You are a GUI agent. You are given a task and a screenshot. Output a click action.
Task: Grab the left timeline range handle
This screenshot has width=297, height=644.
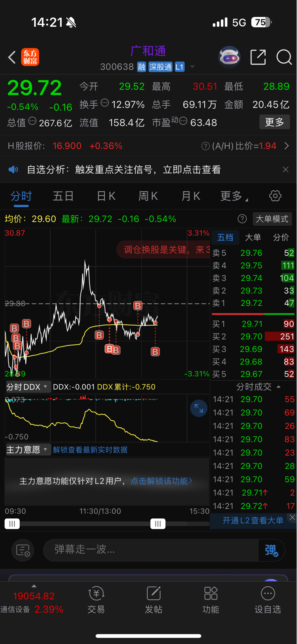[x=12, y=524]
